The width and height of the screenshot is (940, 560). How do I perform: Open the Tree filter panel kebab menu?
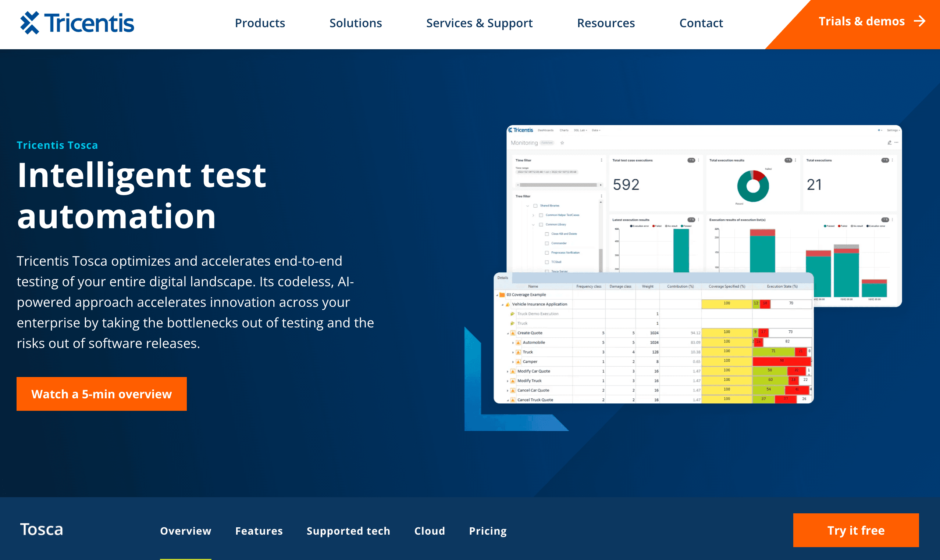[602, 196]
